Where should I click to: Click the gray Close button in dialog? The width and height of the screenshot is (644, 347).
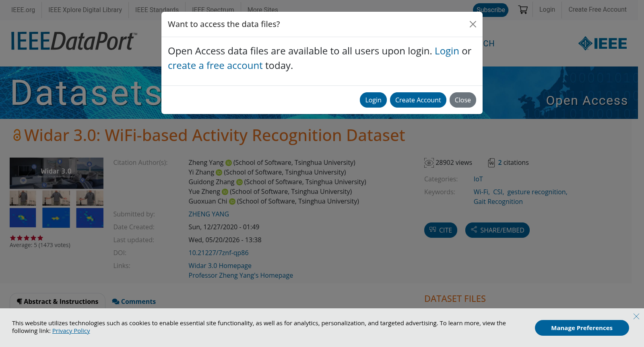(x=462, y=100)
